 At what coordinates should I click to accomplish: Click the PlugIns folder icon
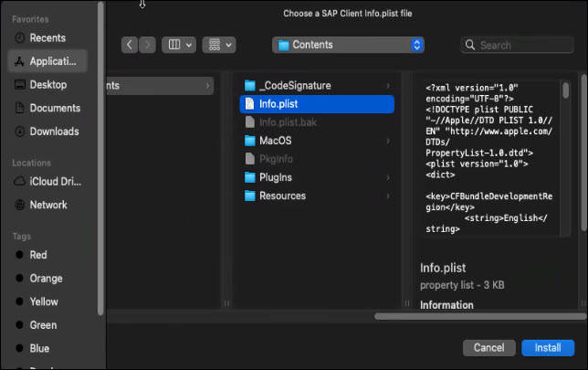pos(250,177)
